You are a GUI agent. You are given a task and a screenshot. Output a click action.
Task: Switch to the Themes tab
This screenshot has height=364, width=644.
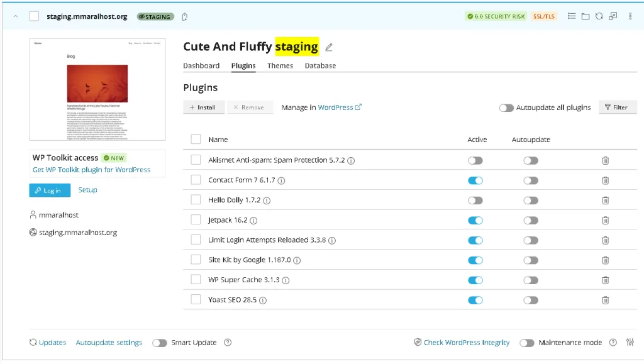coord(280,65)
